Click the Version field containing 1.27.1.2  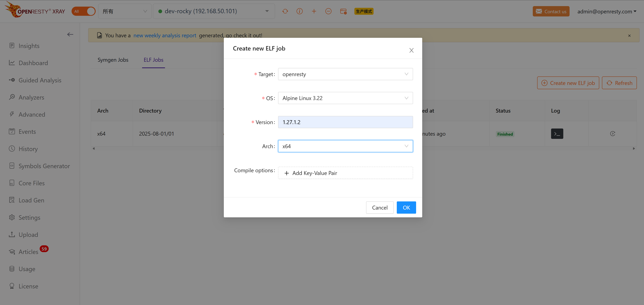point(345,122)
